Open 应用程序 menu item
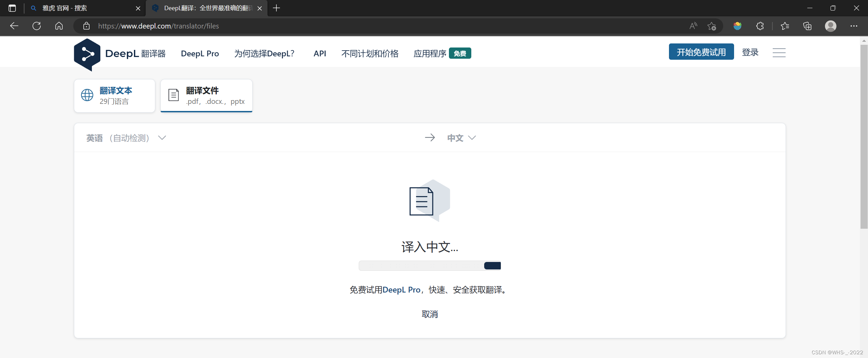868x358 pixels. point(430,54)
